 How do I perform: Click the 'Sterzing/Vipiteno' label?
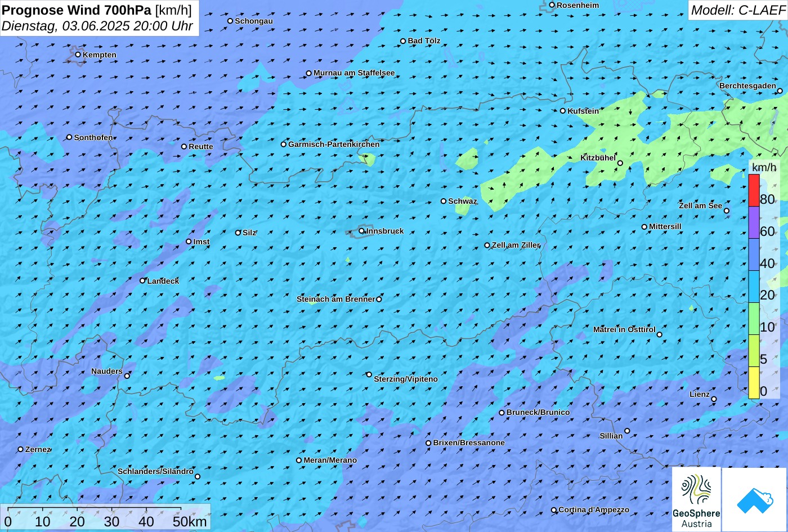(x=406, y=379)
